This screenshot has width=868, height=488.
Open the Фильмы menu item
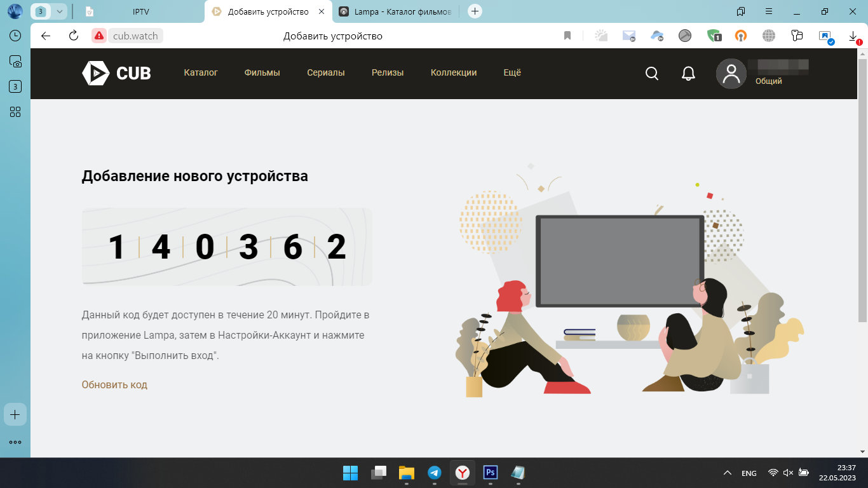[262, 72]
